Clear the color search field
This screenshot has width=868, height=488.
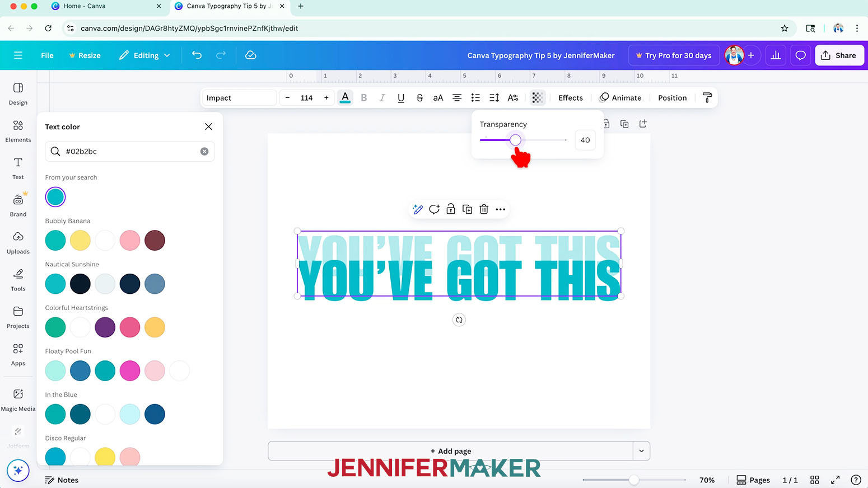pos(204,151)
